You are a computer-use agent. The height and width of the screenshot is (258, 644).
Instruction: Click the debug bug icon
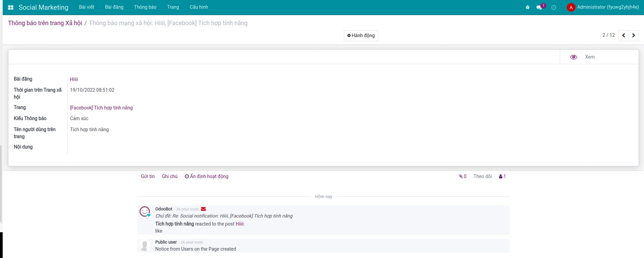(x=527, y=7)
